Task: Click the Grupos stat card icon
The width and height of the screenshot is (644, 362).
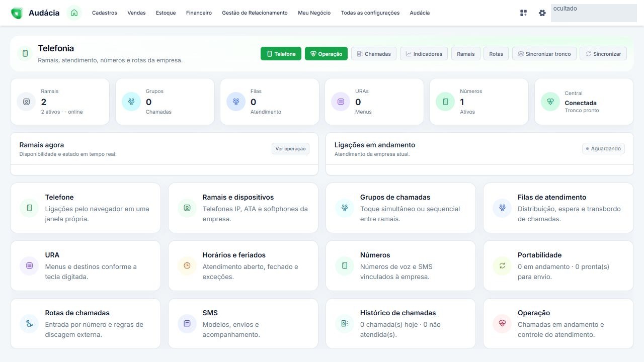Action: pyautogui.click(x=131, y=102)
